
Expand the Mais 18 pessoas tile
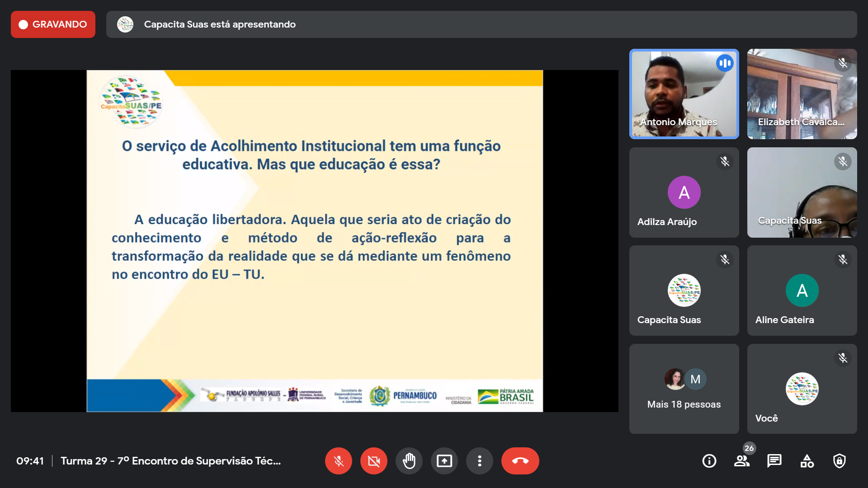tap(684, 389)
